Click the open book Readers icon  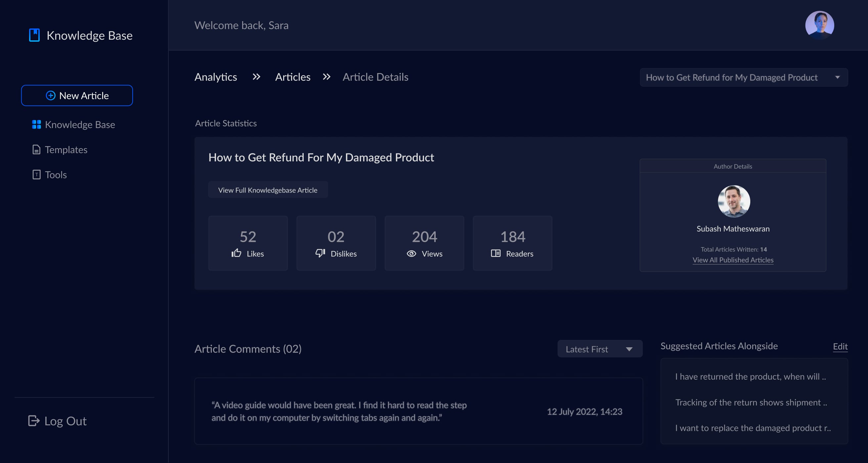(495, 253)
